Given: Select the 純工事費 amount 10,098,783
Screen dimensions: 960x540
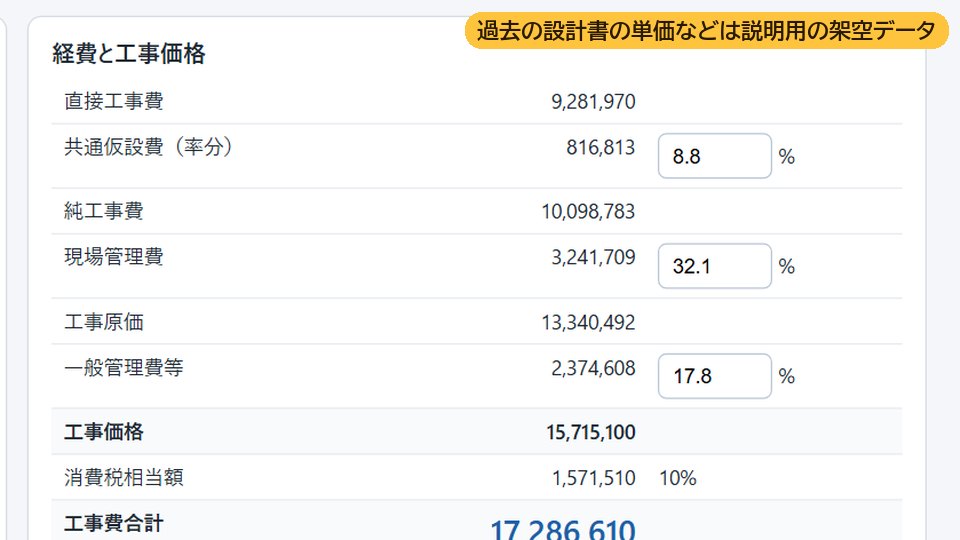Looking at the screenshot, I should (588, 212).
